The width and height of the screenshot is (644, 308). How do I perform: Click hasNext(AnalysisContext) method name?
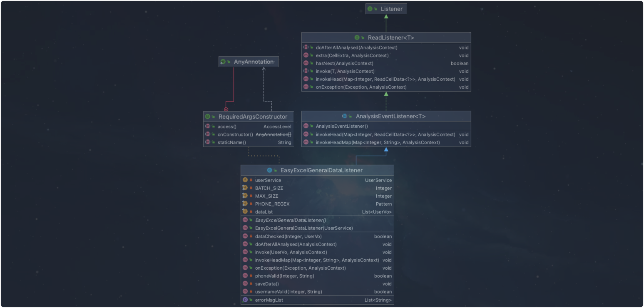click(x=345, y=63)
